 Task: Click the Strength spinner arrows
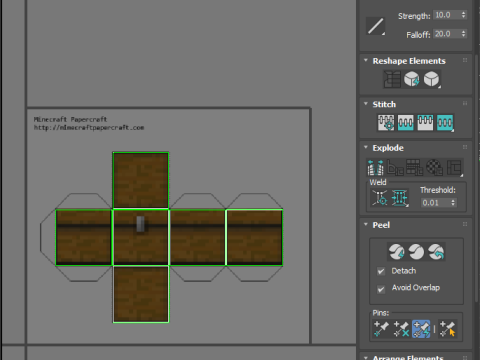pos(463,15)
